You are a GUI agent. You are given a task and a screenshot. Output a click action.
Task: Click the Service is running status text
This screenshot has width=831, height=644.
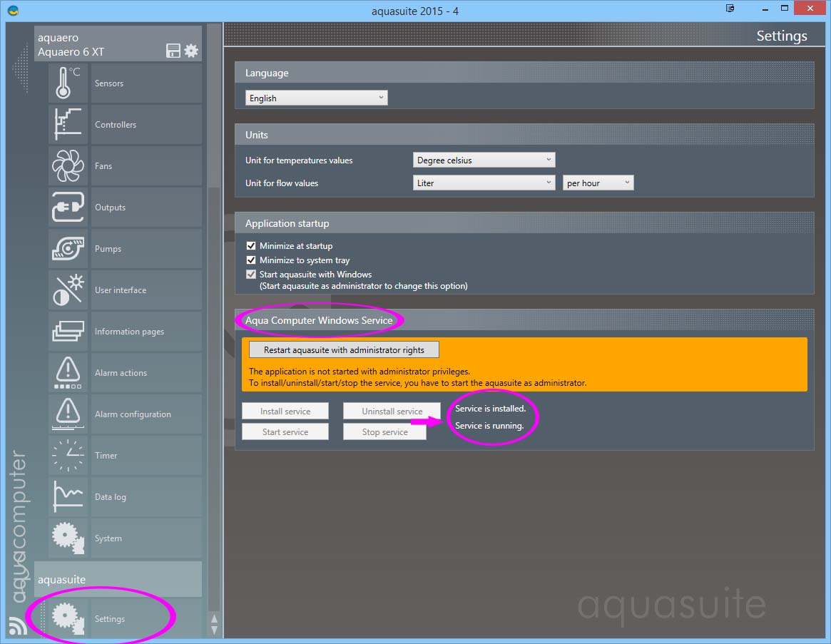point(489,426)
